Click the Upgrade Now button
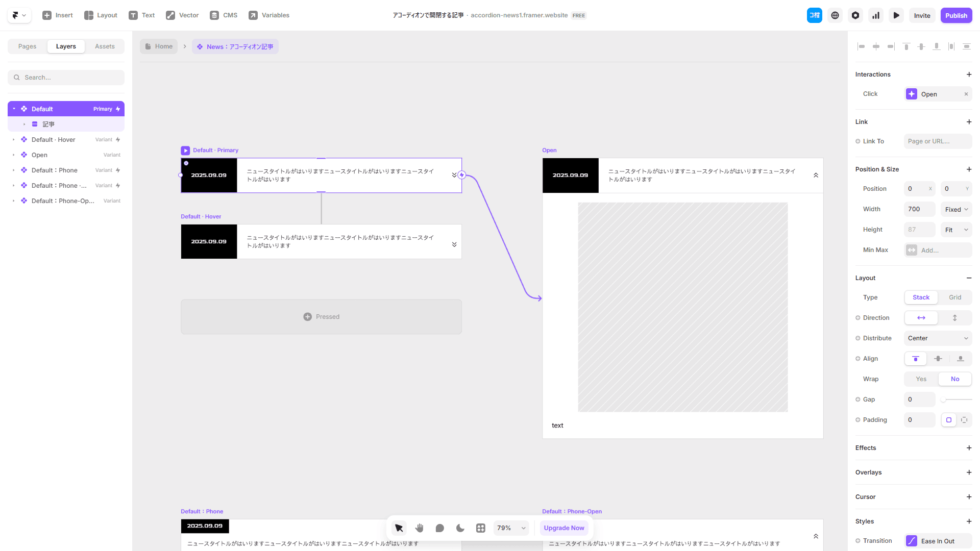The width and height of the screenshot is (980, 551). click(x=563, y=528)
